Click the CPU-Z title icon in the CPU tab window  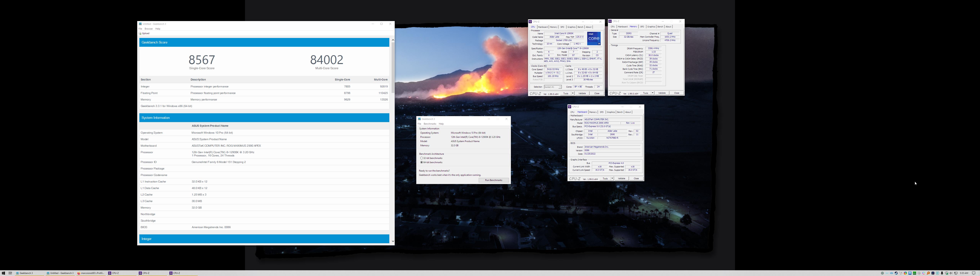click(530, 22)
